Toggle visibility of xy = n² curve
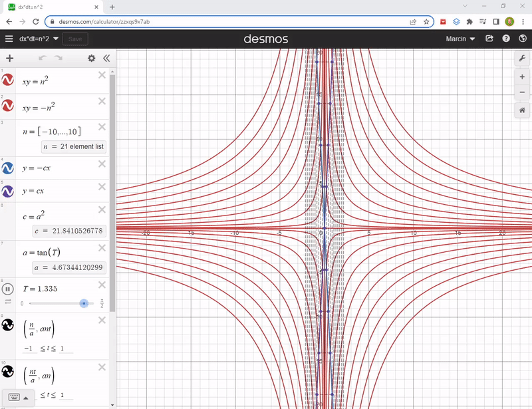532x409 pixels. (x=7, y=80)
